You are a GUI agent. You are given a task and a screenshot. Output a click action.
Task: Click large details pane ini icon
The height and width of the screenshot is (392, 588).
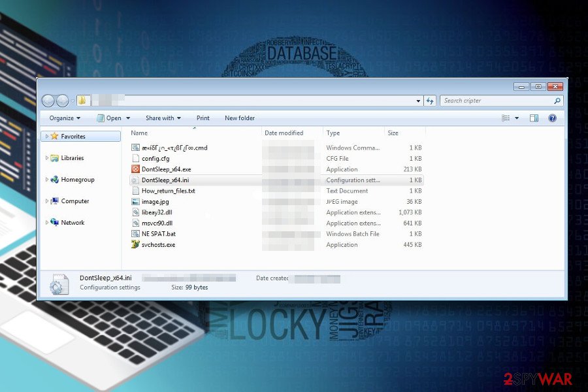(x=59, y=284)
